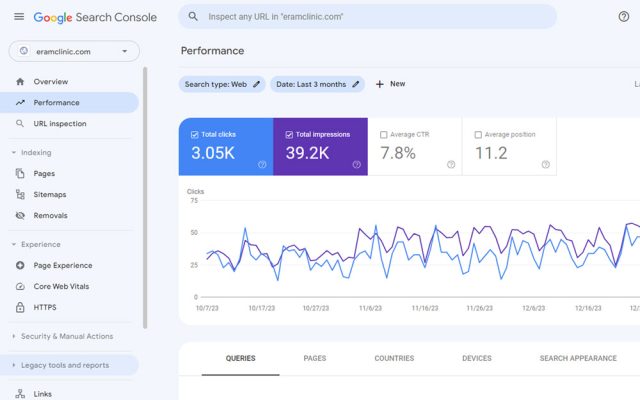Edit the Search type: Web filter
Viewport: 640px width, 400px height.
(x=223, y=84)
